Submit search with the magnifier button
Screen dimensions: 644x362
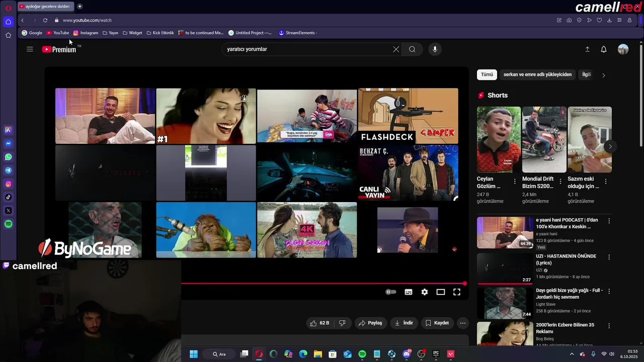pos(412,49)
